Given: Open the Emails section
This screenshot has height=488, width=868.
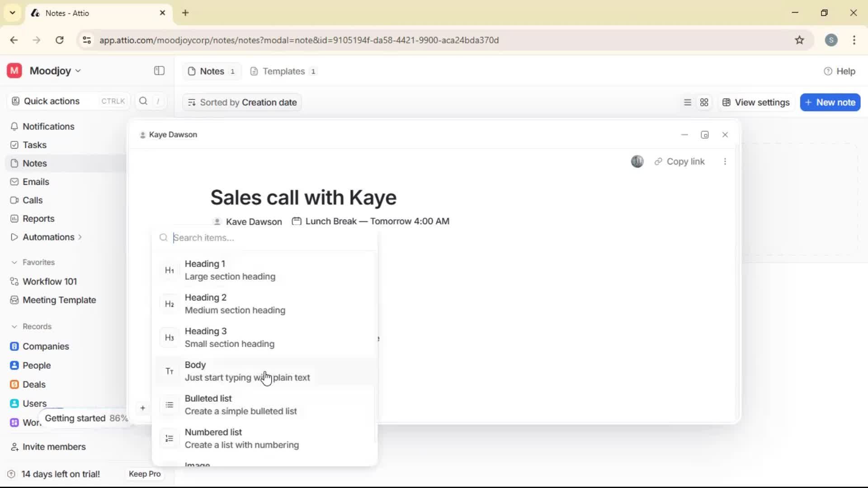Looking at the screenshot, I should (x=35, y=182).
